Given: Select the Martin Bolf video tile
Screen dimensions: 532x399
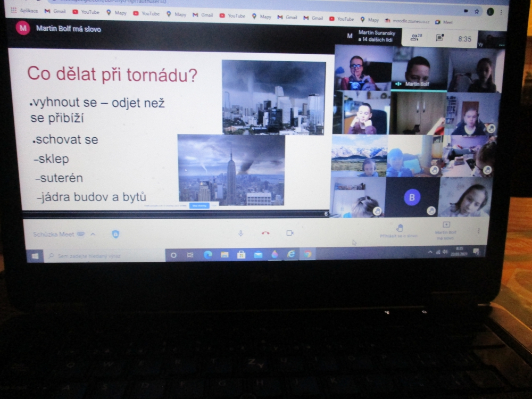Looking at the screenshot, I should tap(419, 70).
